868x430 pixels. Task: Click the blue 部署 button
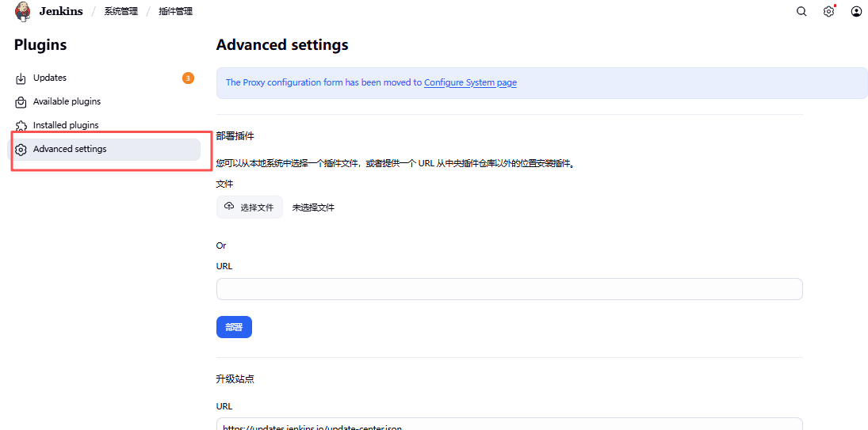coord(234,327)
